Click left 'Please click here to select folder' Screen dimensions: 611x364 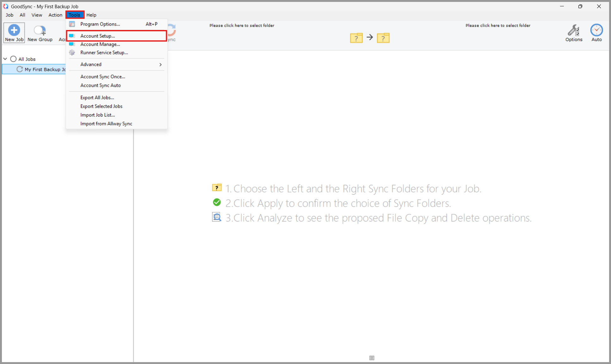[242, 25]
